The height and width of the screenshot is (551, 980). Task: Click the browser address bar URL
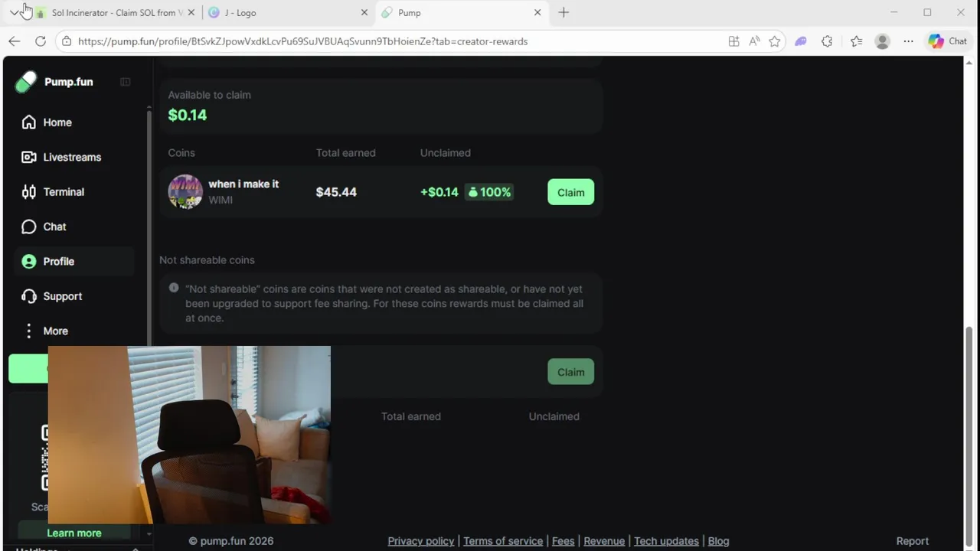point(303,41)
